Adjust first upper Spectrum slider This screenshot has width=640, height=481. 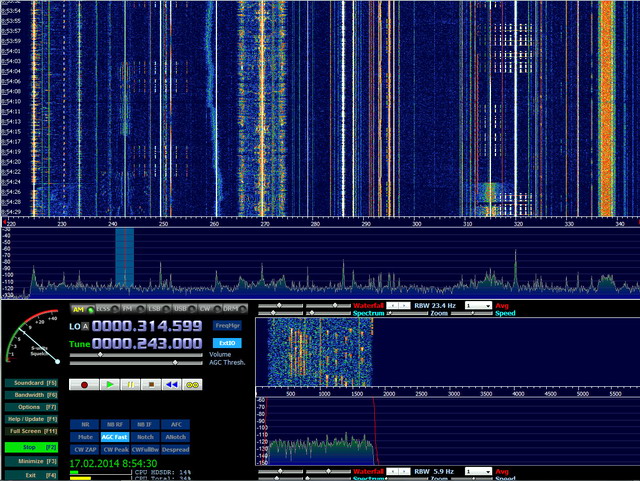tap(280, 313)
